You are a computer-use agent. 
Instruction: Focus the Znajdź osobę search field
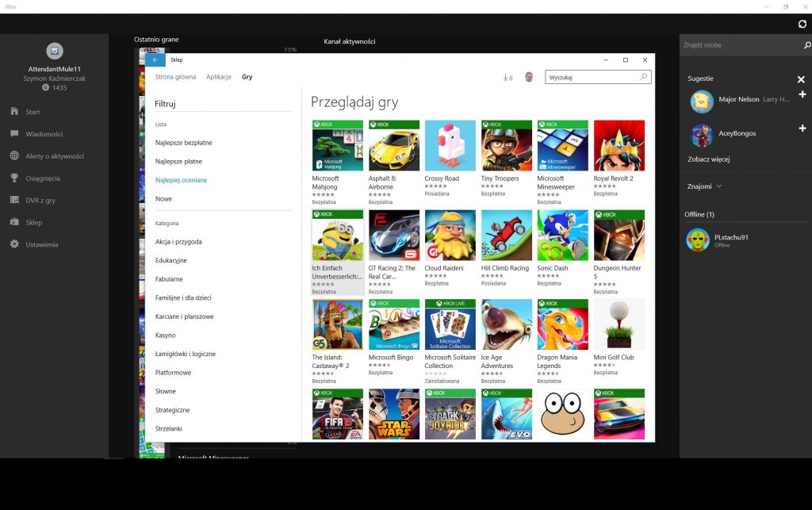pos(741,45)
